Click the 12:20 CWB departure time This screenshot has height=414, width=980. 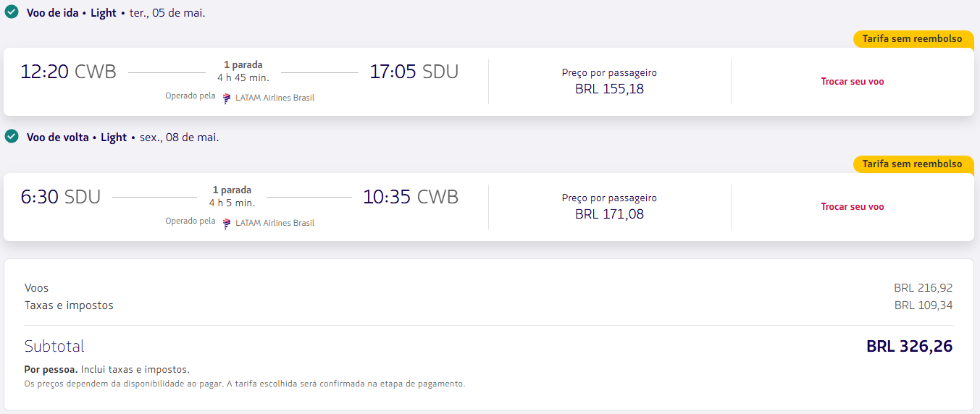pyautogui.click(x=68, y=72)
